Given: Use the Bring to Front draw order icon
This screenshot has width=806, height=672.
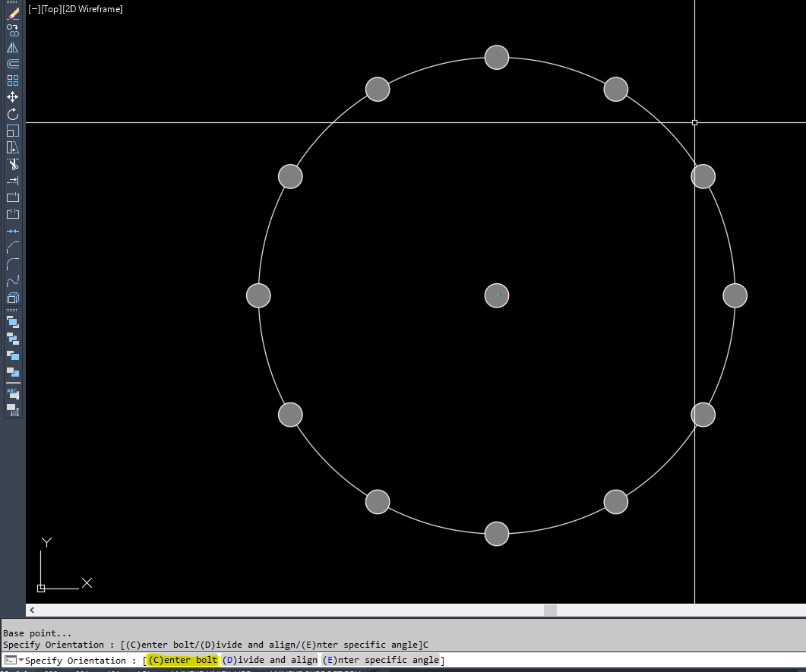Looking at the screenshot, I should click(13, 323).
